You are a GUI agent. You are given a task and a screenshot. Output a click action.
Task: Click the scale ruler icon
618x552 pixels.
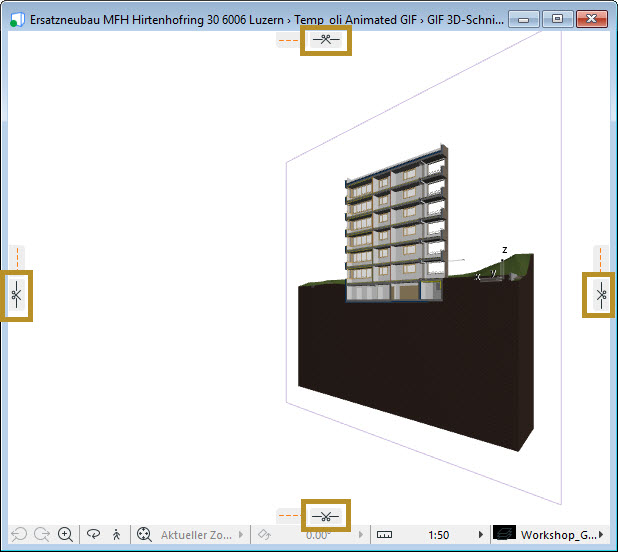[384, 535]
